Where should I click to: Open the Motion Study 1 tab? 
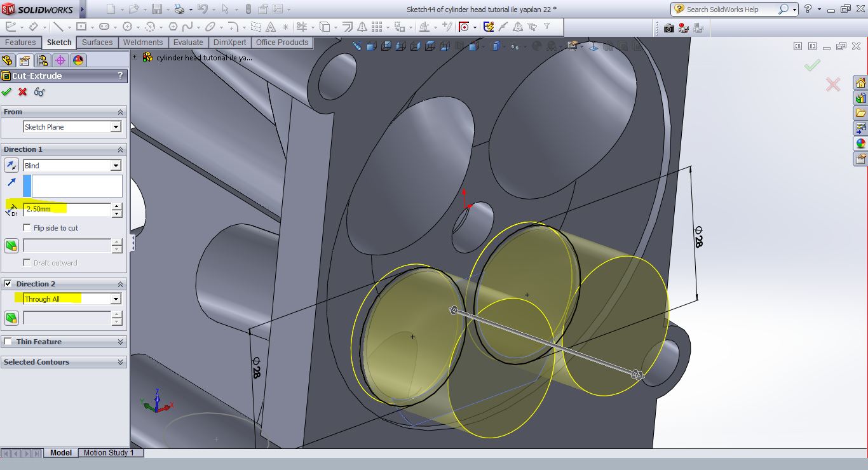tap(109, 453)
